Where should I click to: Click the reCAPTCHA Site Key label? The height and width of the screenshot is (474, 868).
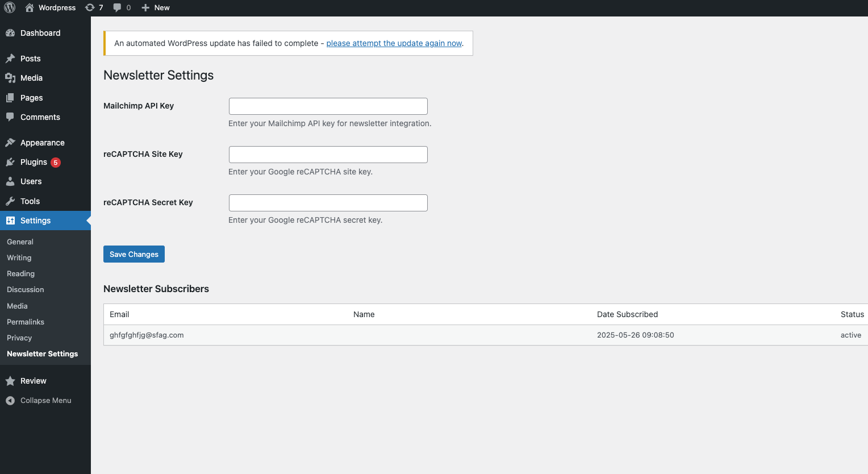tap(143, 154)
